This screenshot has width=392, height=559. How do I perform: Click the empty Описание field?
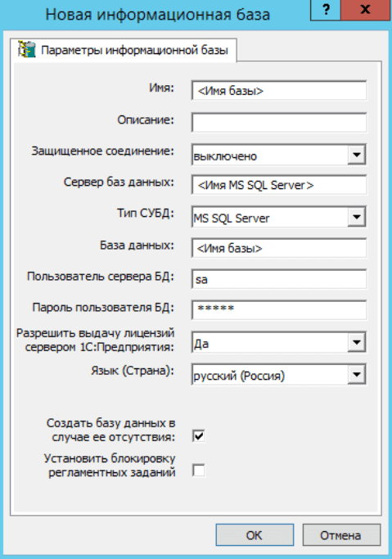279,122
